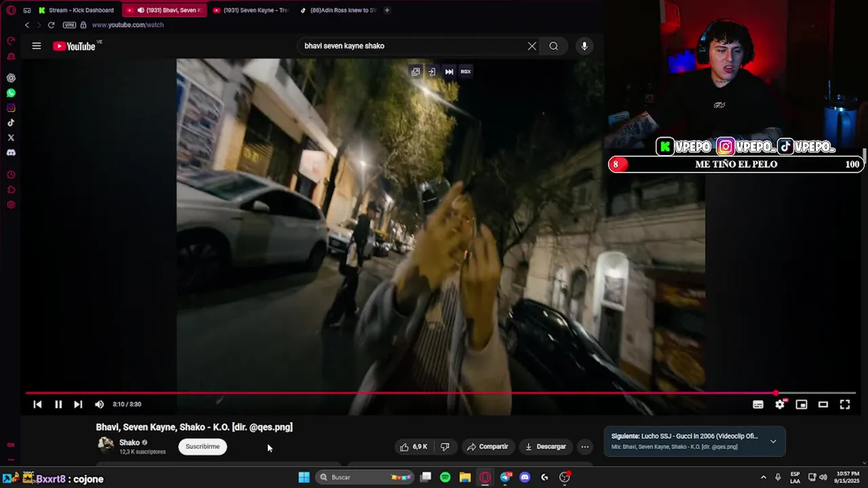Go to the previous video
The image size is (868, 488).
pyautogui.click(x=37, y=405)
